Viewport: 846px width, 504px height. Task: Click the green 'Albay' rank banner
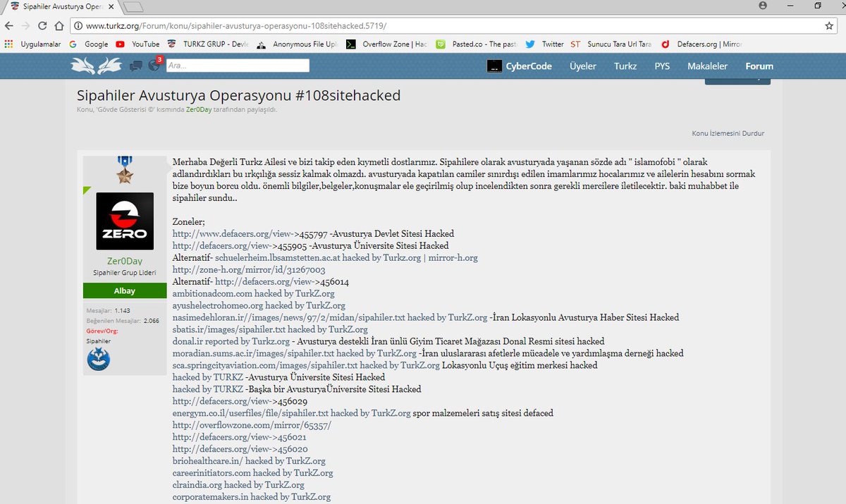[x=125, y=290]
